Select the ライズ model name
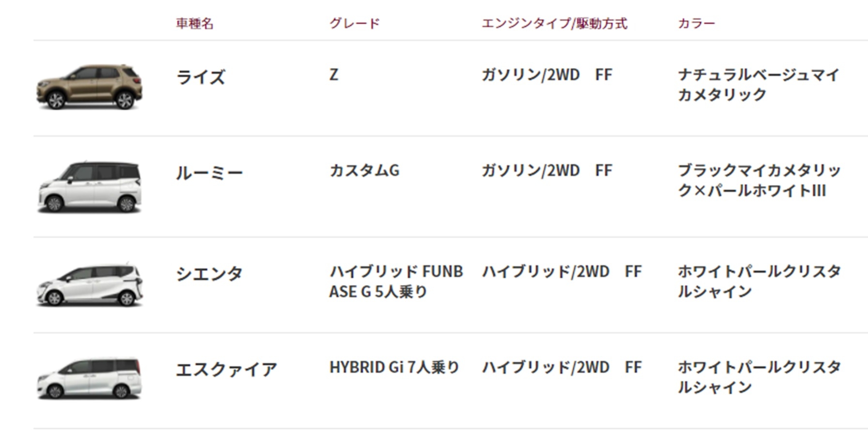 (201, 77)
